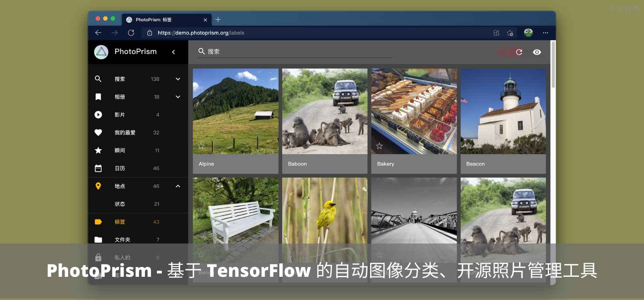Collapse the sidebar with the left chevron
The image size is (644, 300).
point(173,52)
